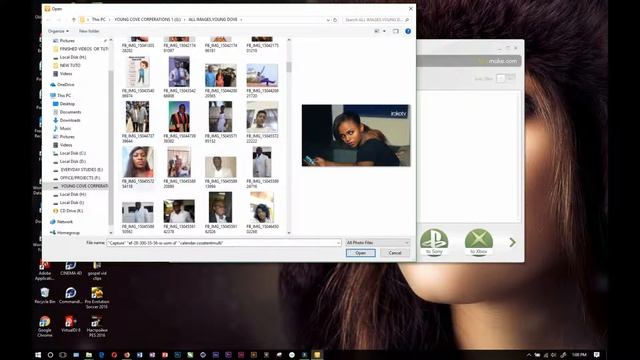Viewport: 640px width, 360px height.
Task: Show more output formats with right chevron
Action: pyautogui.click(x=512, y=242)
